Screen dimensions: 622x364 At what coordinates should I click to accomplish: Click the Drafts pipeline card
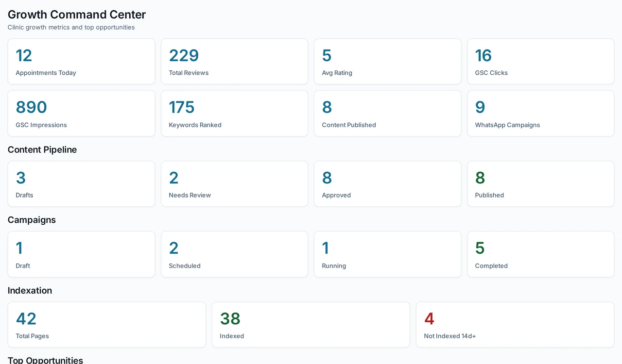coord(81,184)
